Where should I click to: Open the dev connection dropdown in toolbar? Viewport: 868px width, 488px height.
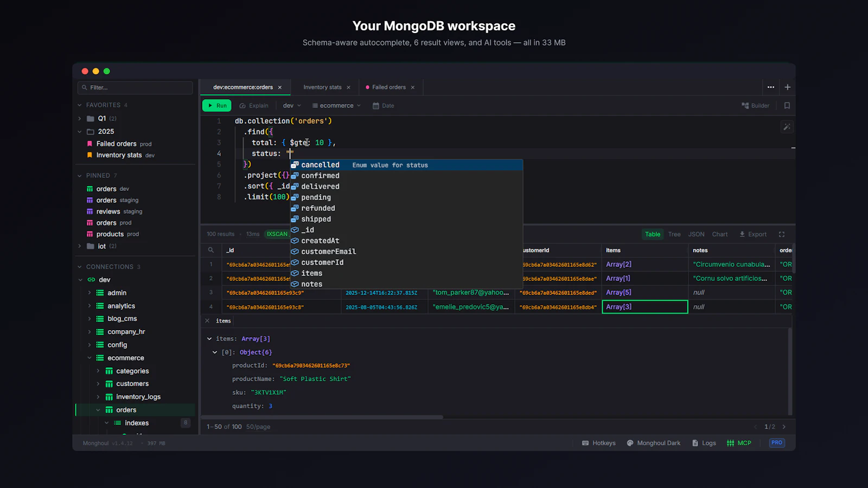(x=292, y=106)
